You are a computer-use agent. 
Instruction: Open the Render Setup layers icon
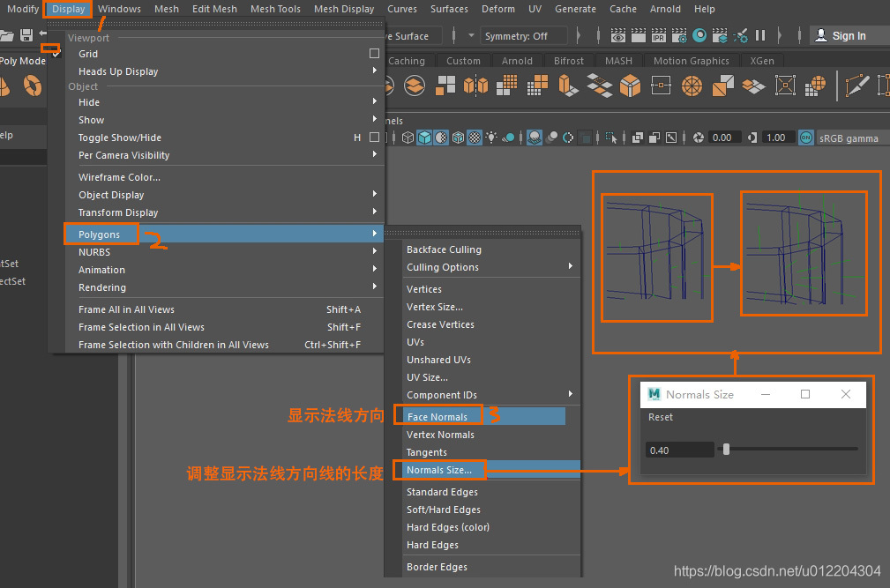click(720, 36)
